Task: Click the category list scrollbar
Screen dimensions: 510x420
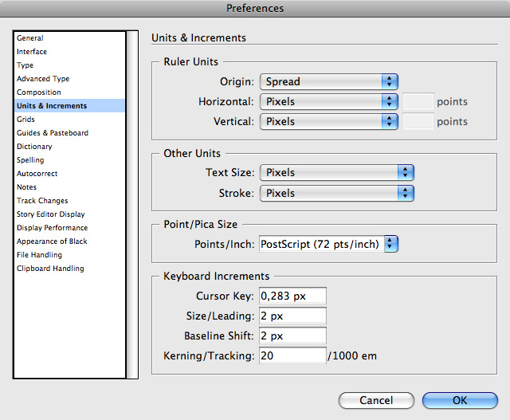Action: [x=132, y=205]
